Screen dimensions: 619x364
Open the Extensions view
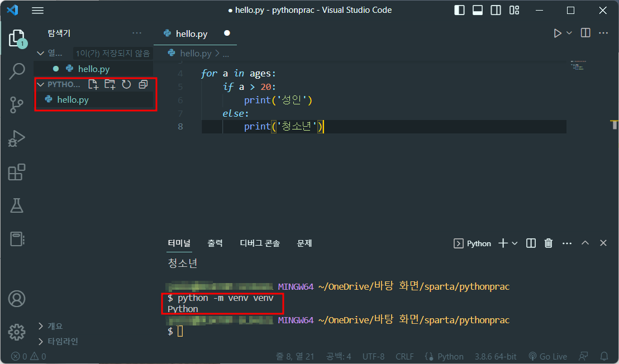tap(17, 173)
